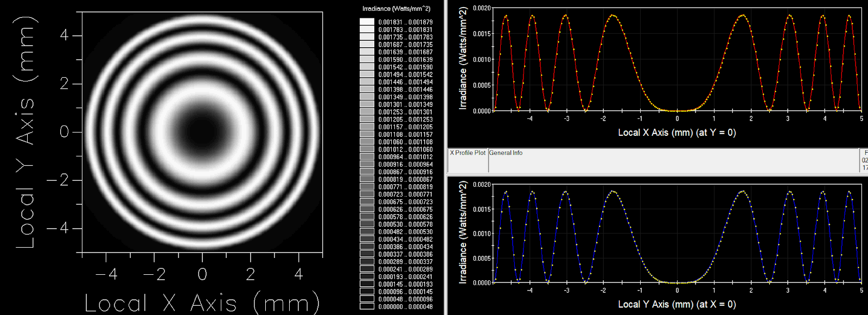Click the Irradiance (Watts/mm^2) legend title
868x315 pixels.
coord(396,9)
